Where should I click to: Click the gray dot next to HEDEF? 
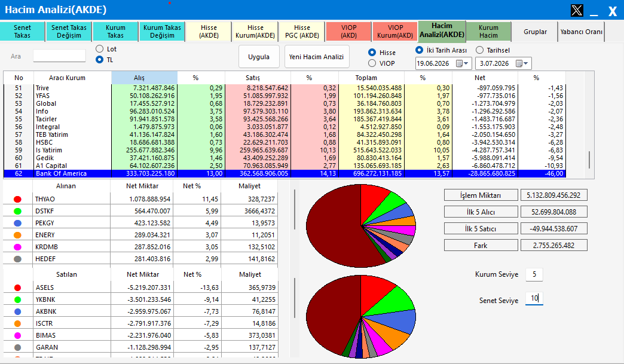(17, 259)
